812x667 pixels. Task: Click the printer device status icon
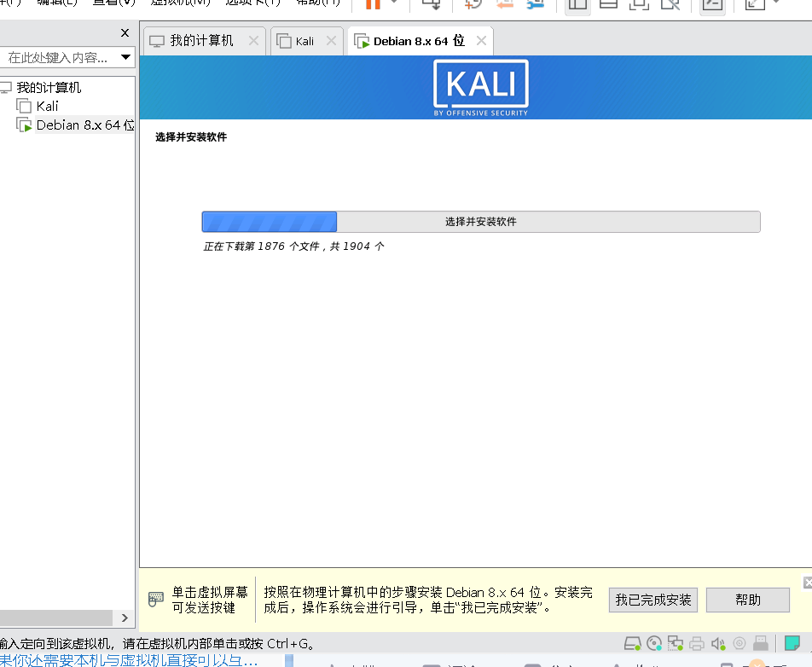click(697, 644)
